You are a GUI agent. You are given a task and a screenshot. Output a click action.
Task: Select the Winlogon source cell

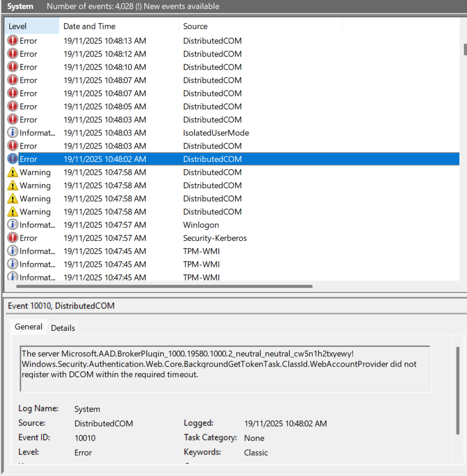click(x=201, y=225)
